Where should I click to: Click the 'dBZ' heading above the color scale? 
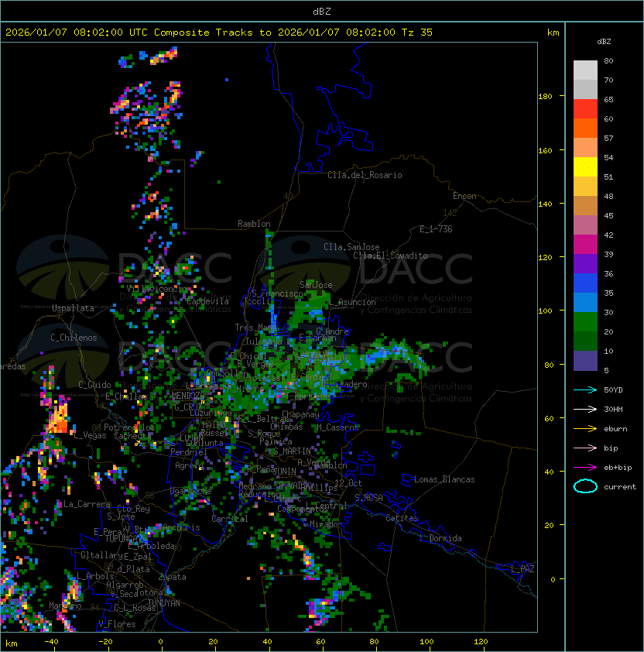pos(604,42)
